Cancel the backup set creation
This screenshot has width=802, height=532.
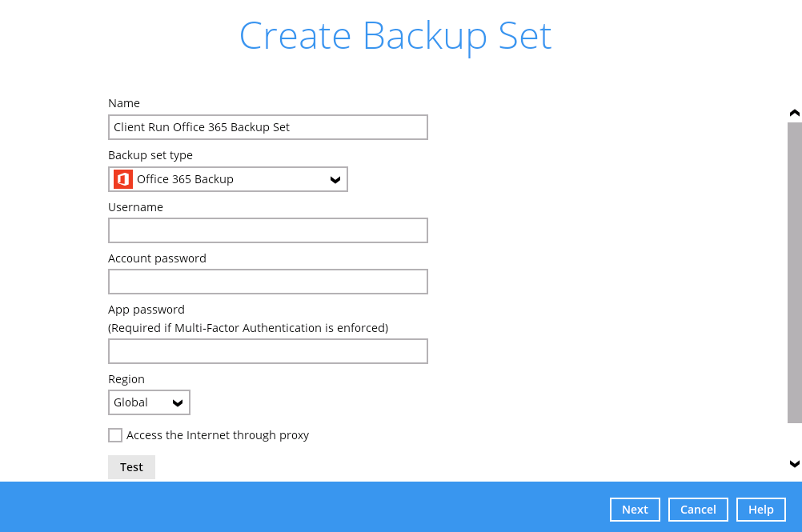pyautogui.click(x=698, y=510)
